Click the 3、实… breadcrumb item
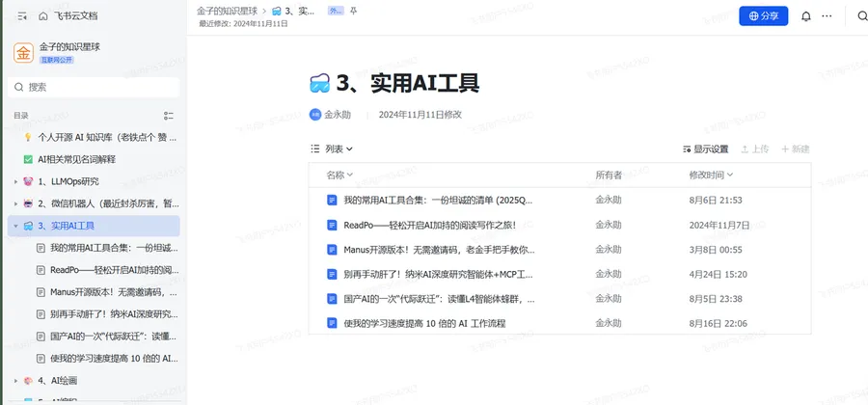The height and width of the screenshot is (405, 868). pos(293,11)
